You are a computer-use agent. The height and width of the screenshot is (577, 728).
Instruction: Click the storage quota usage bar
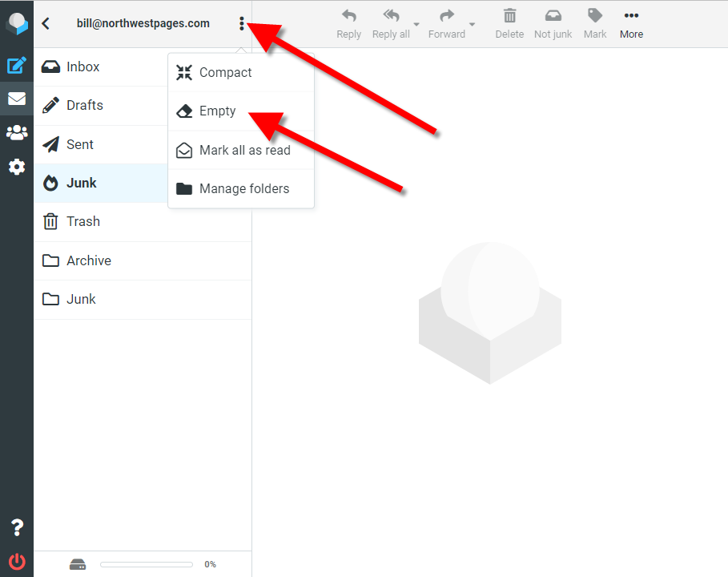[147, 564]
